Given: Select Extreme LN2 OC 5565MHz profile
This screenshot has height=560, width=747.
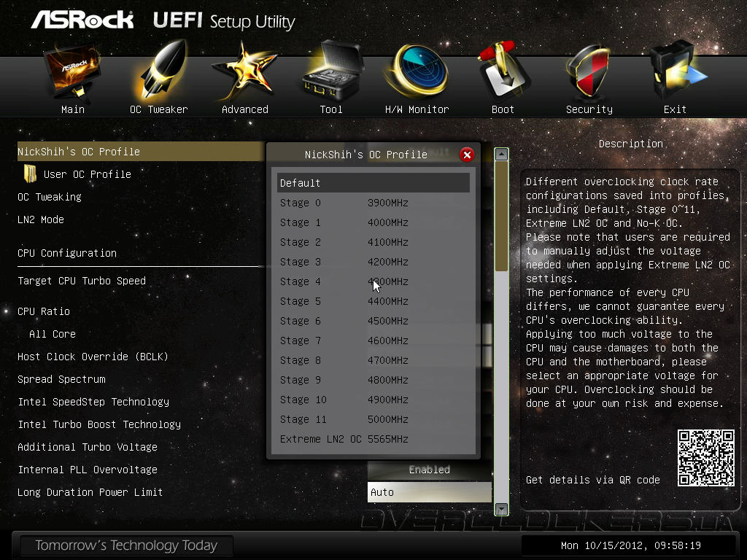Looking at the screenshot, I should click(373, 439).
